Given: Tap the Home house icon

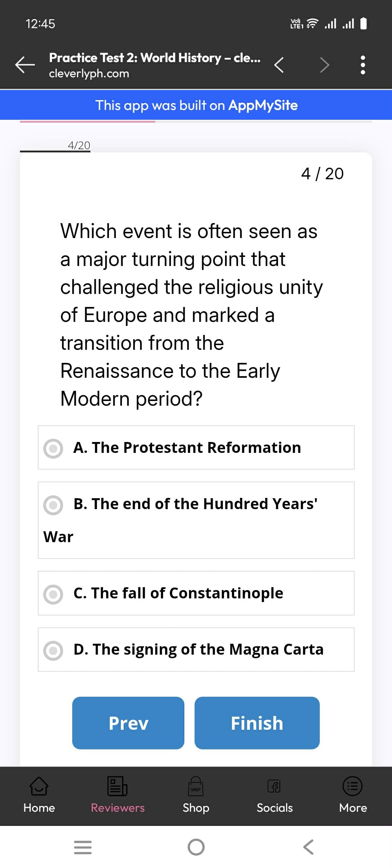Looking at the screenshot, I should [39, 786].
